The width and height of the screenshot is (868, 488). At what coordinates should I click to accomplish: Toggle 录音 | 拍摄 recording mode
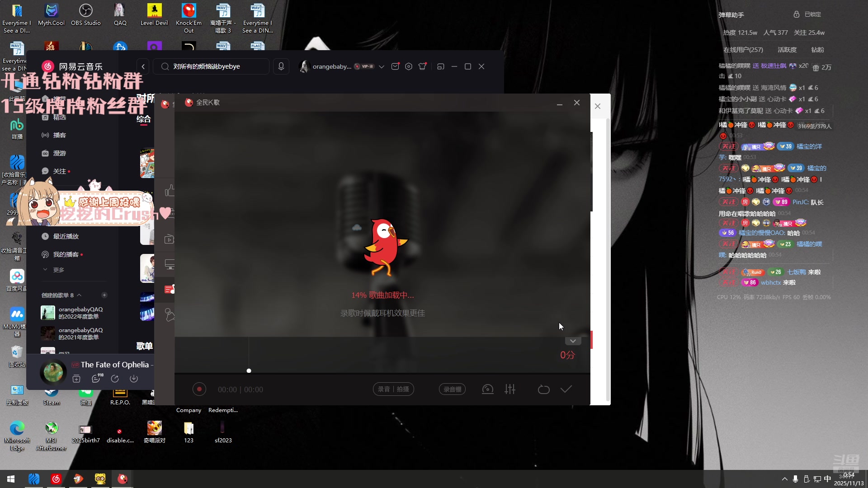click(393, 389)
